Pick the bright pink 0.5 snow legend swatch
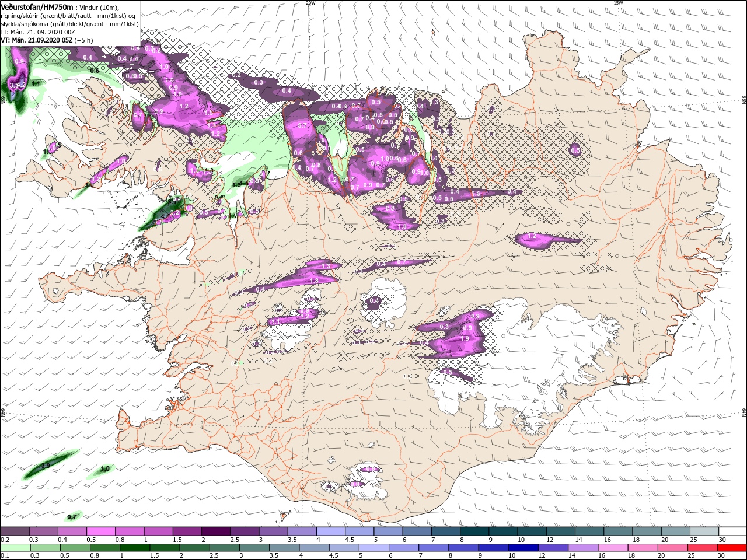 click(101, 532)
